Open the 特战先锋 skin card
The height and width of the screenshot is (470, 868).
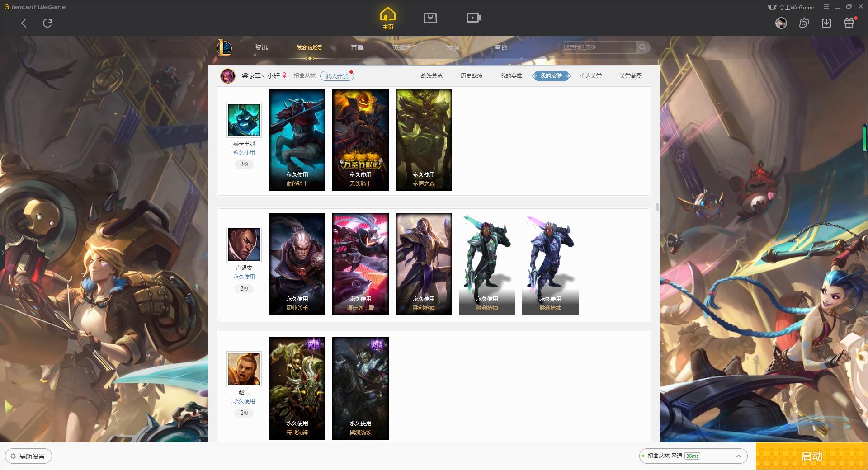297,388
